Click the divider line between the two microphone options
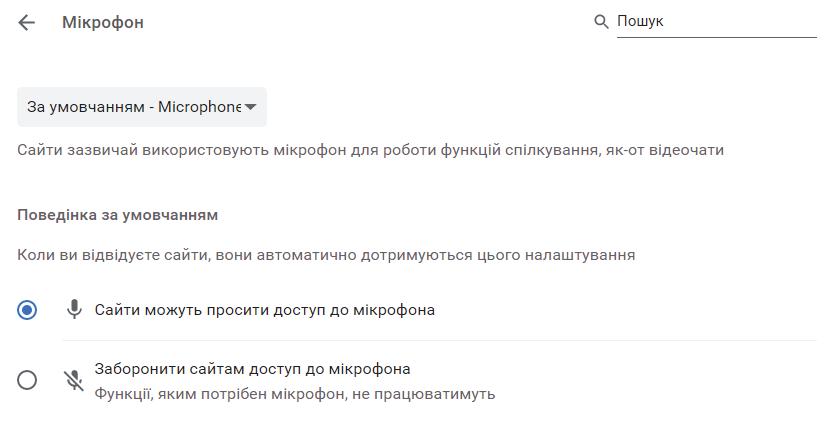The image size is (839, 436). [x=439, y=340]
